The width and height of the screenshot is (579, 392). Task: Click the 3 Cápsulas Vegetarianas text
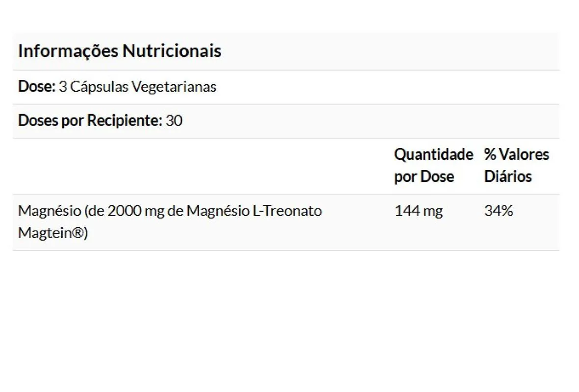pos(137,87)
